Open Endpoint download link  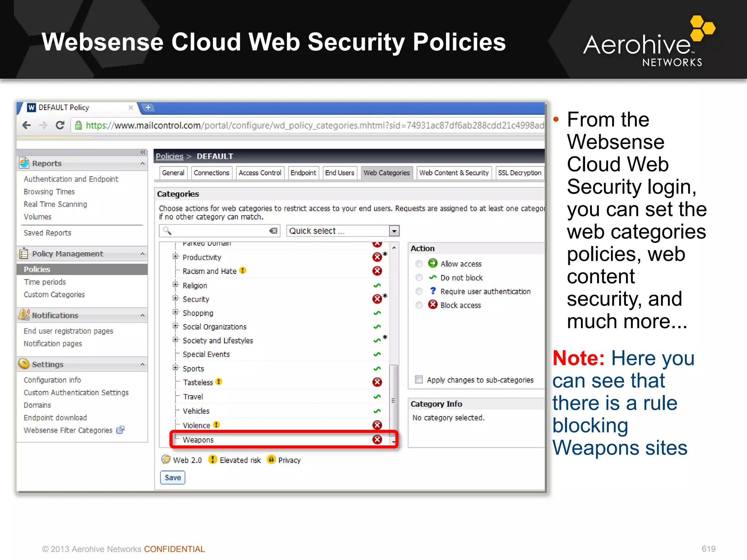click(55, 418)
